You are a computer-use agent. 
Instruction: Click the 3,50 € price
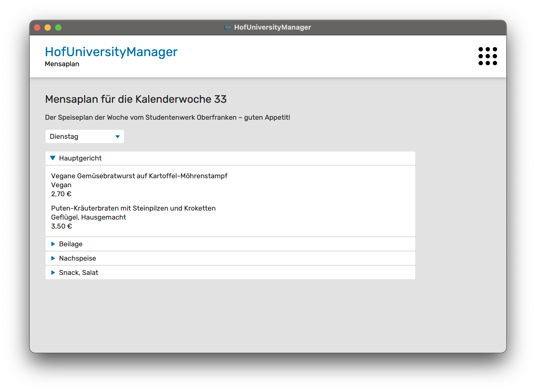click(x=61, y=226)
